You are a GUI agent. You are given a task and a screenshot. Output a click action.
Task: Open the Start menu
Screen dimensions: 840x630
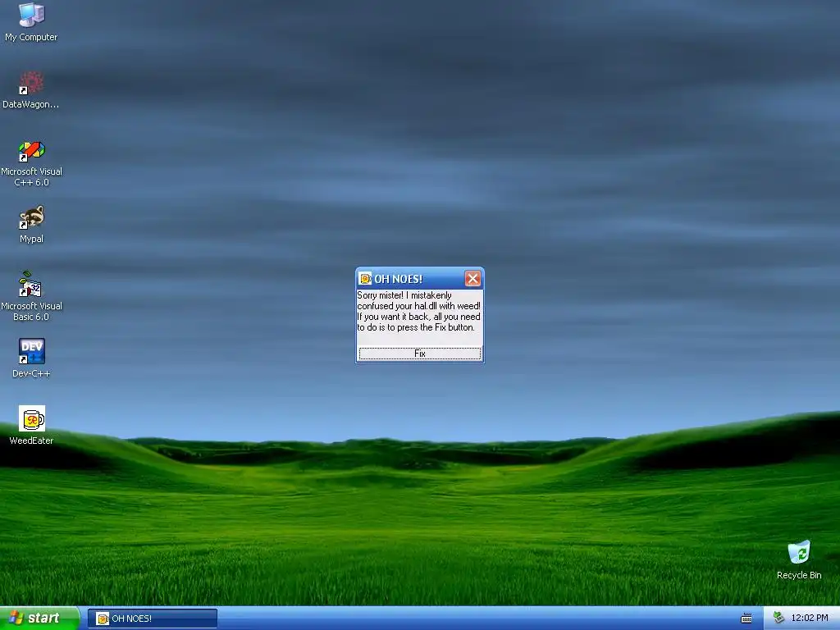click(x=39, y=619)
